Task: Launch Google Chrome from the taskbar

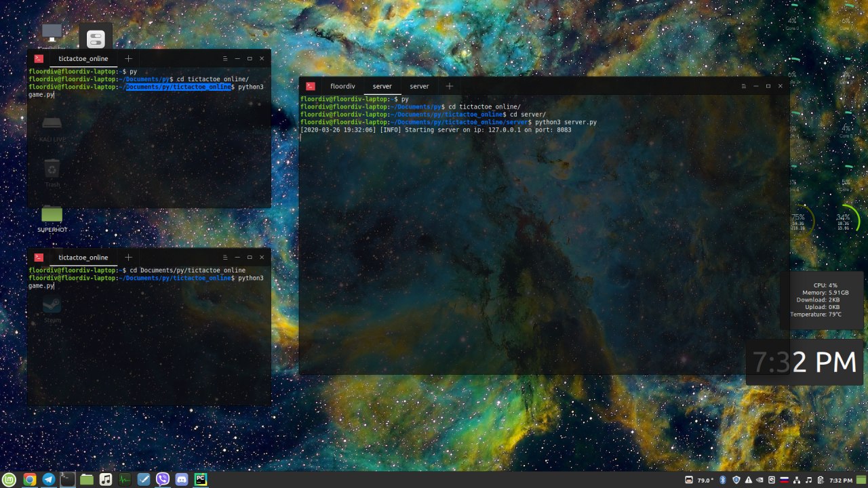Action: click(x=29, y=479)
